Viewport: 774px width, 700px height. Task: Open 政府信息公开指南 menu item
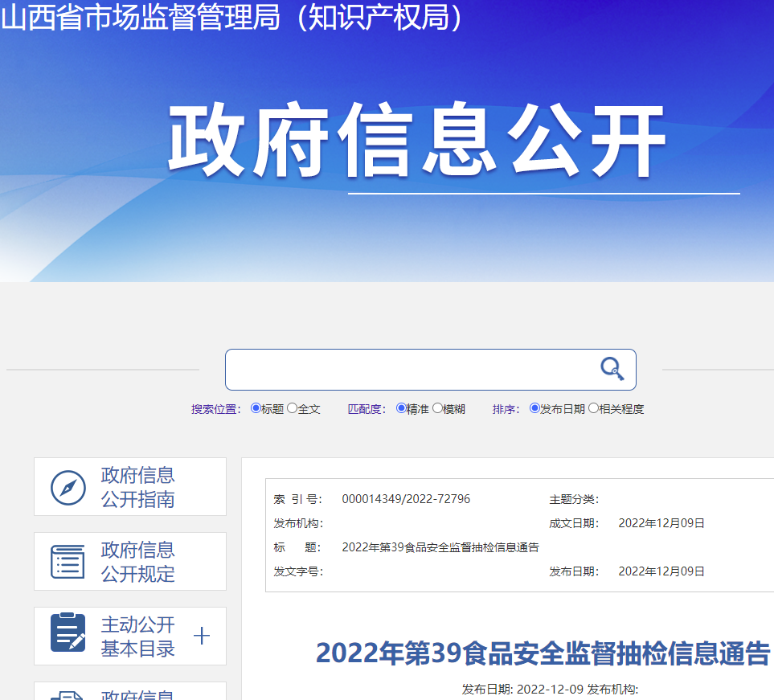[x=130, y=487]
